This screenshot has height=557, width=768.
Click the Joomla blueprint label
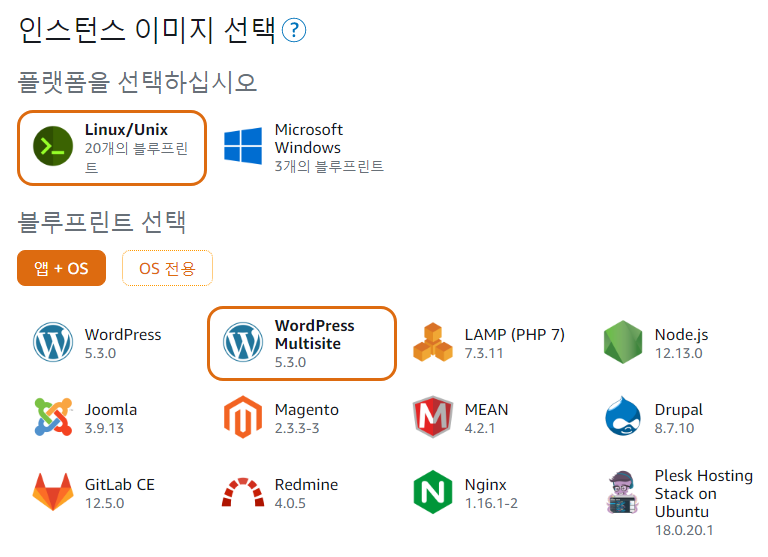coord(111,410)
